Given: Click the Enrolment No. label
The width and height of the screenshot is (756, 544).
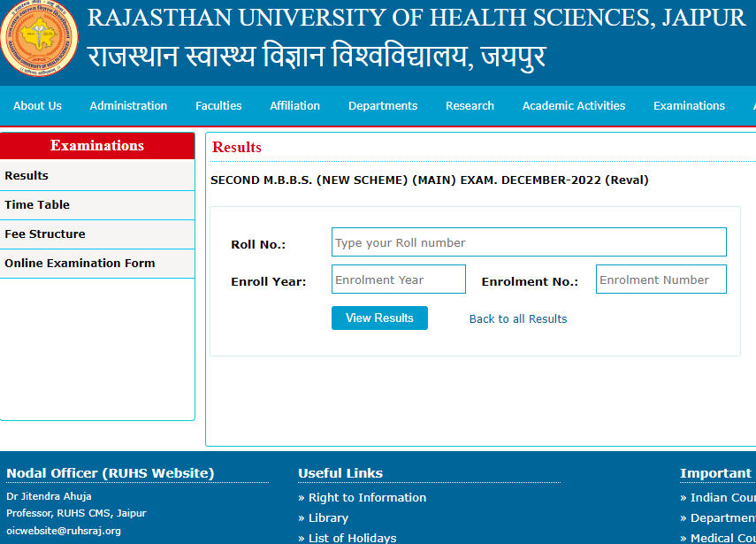Looking at the screenshot, I should (530, 281).
